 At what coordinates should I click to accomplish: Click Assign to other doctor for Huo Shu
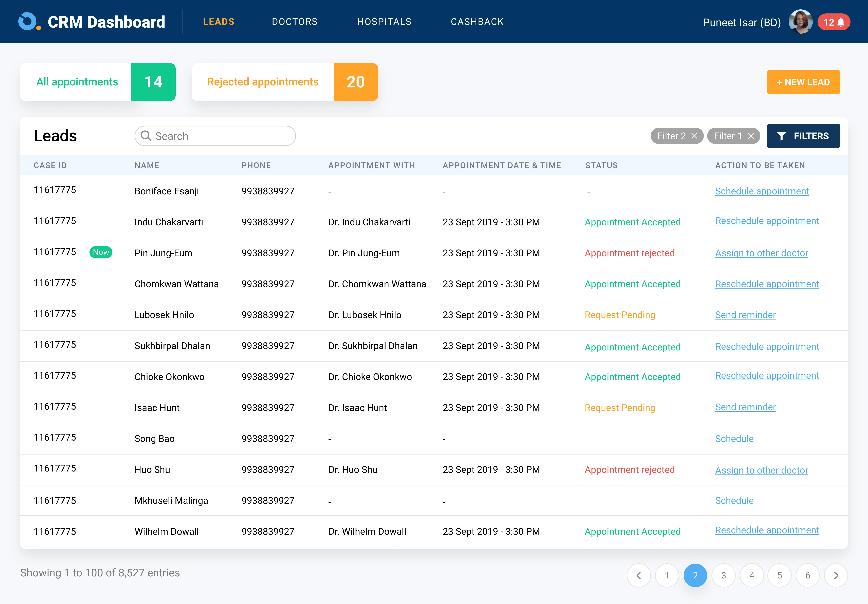[x=761, y=469]
